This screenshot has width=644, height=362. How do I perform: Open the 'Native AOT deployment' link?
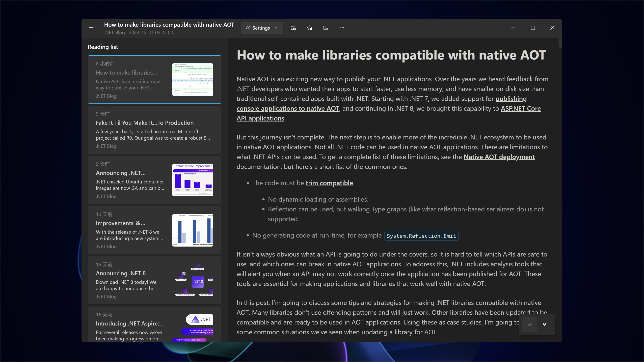pyautogui.click(x=499, y=157)
